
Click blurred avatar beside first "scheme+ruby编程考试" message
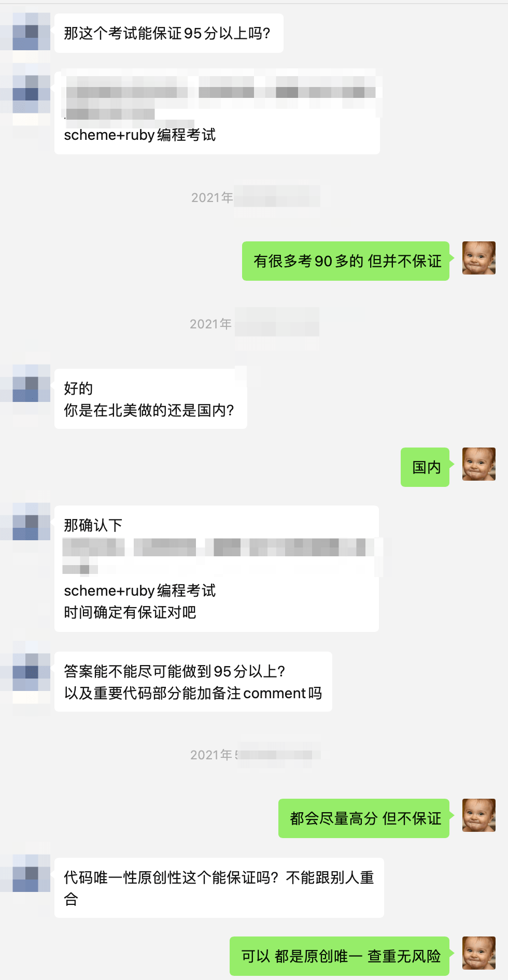(32, 94)
